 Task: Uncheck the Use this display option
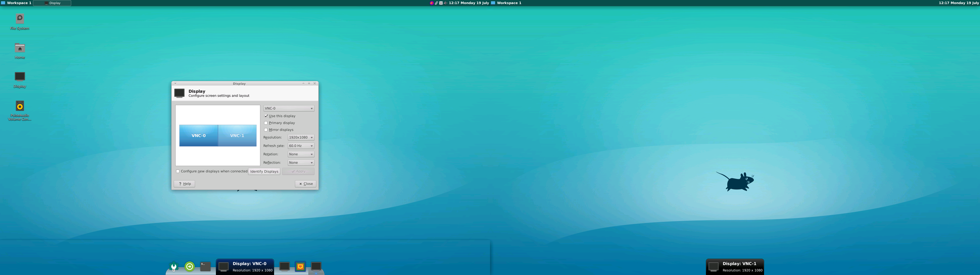click(266, 116)
